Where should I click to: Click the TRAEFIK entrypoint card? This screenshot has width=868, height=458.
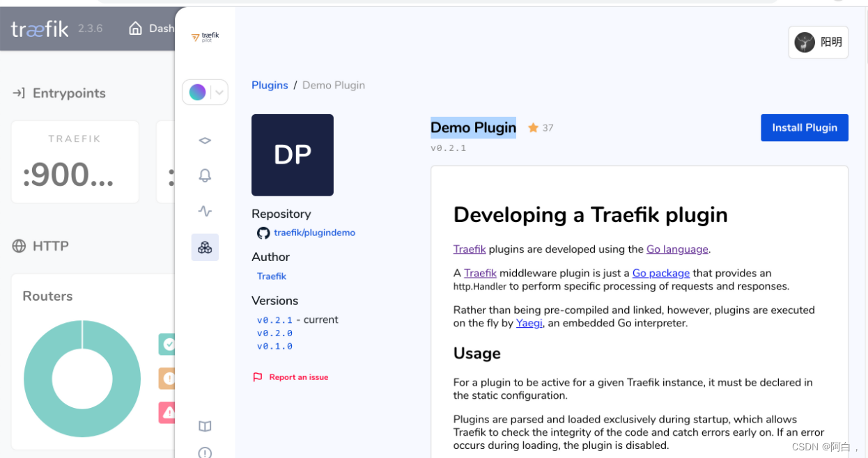point(75,162)
